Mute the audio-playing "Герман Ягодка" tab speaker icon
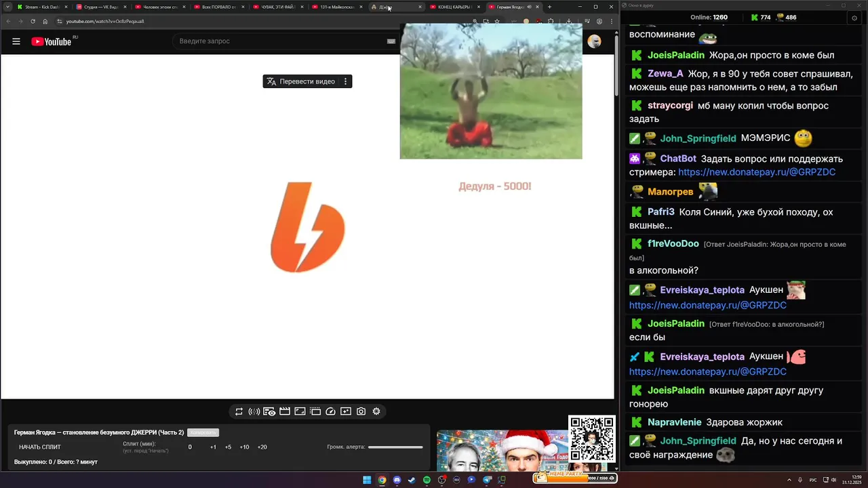 [x=530, y=7]
